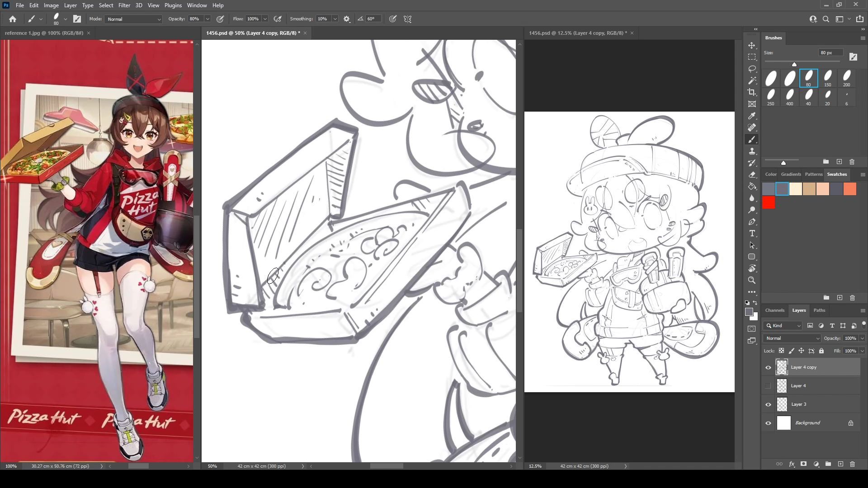The image size is (868, 488).
Task: Open the Opacity dropdown arrow in options bar
Action: click(x=208, y=19)
